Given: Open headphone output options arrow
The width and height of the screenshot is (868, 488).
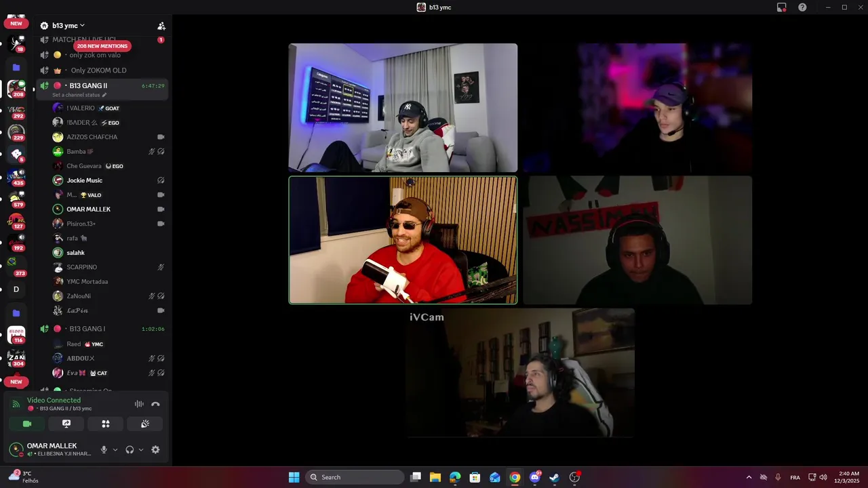Looking at the screenshot, I should point(141,450).
